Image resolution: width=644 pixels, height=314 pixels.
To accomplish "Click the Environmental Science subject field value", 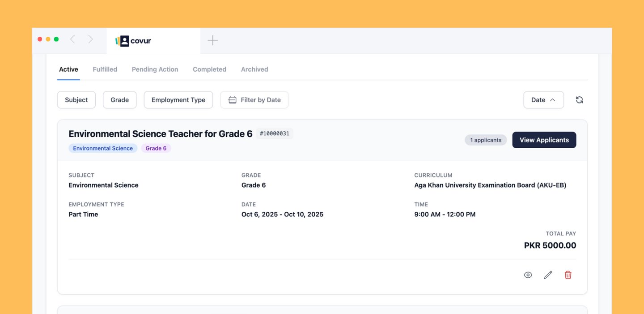I will [x=103, y=185].
